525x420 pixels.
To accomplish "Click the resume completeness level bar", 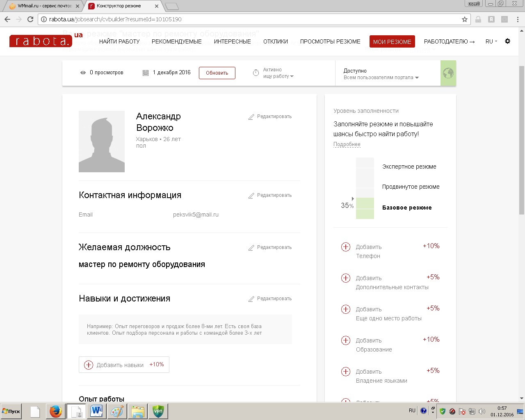I will pos(365,188).
